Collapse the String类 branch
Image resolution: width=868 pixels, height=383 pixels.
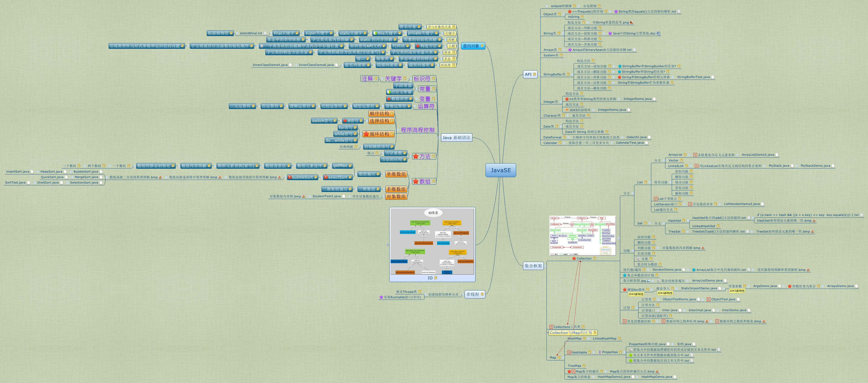click(563, 33)
